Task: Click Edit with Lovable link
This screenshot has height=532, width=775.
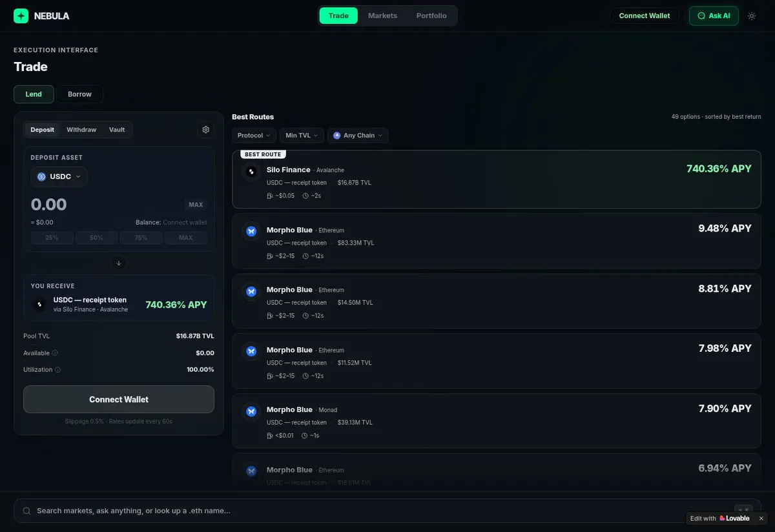Action: click(720, 518)
